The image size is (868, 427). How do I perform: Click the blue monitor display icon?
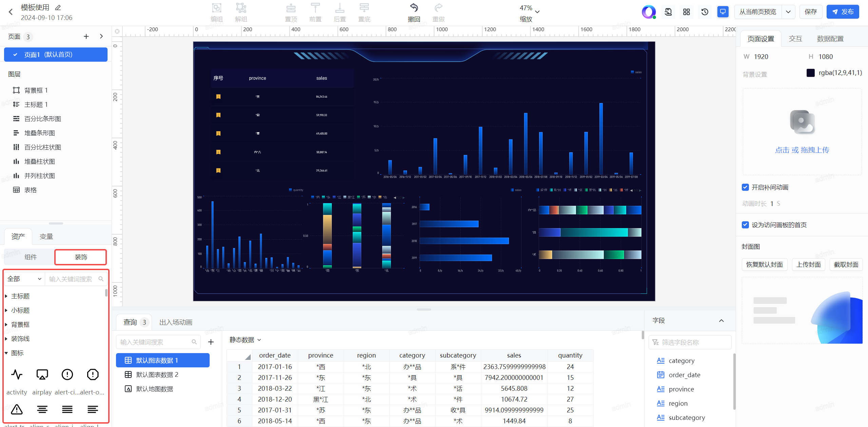point(723,12)
